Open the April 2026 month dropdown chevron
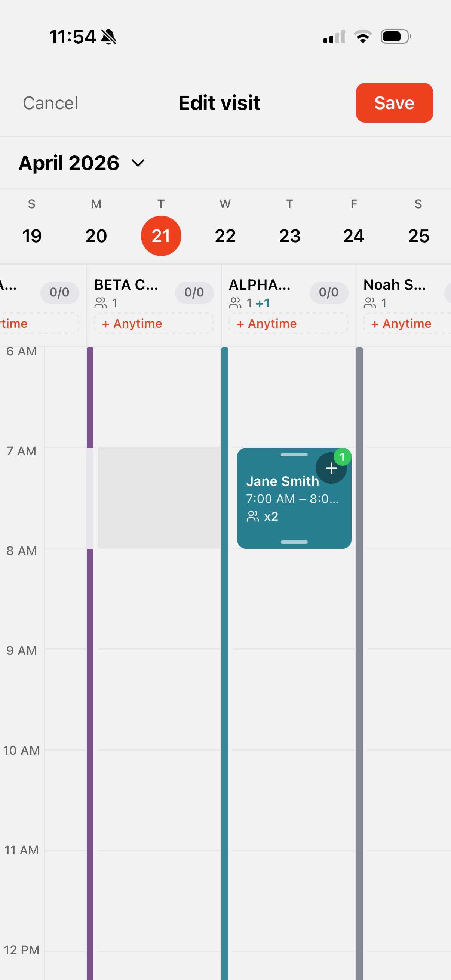Screen dimensions: 451x980 (x=138, y=163)
